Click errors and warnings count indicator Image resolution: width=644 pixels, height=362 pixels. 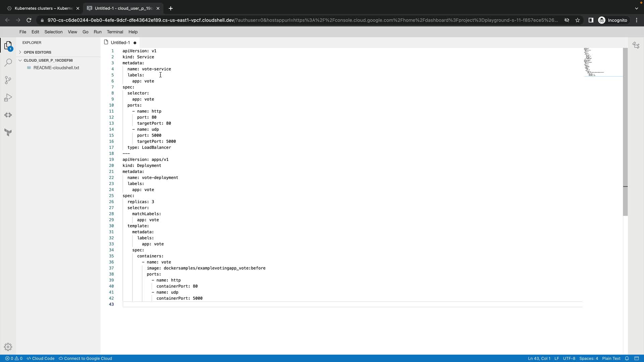coord(14,358)
